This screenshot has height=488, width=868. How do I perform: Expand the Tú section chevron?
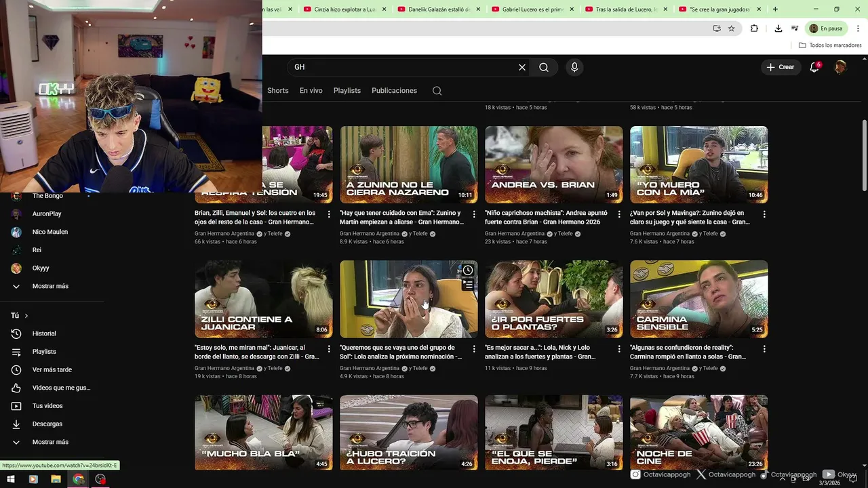(x=26, y=316)
